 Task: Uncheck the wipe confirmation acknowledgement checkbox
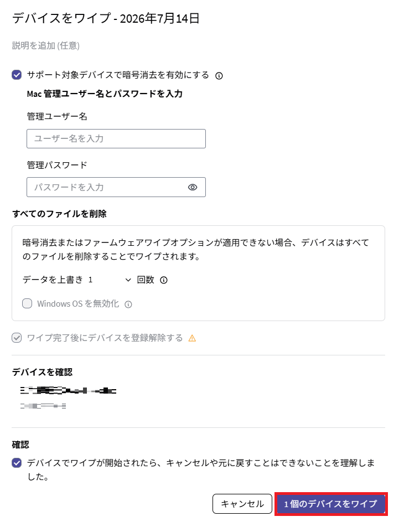17,463
